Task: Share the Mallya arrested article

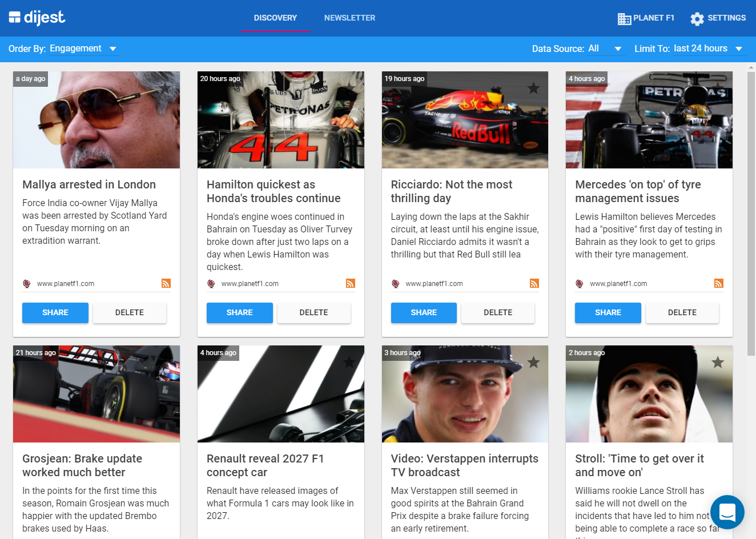Action: coord(55,313)
